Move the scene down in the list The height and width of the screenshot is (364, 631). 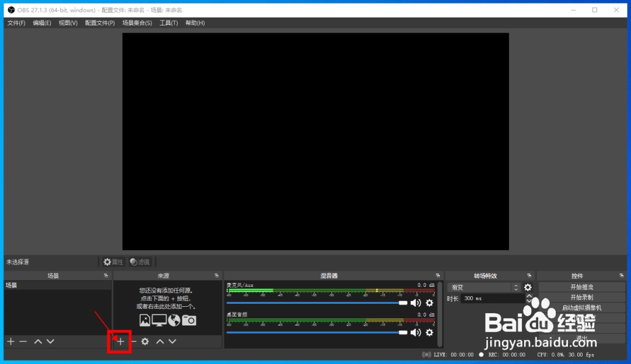[50, 341]
